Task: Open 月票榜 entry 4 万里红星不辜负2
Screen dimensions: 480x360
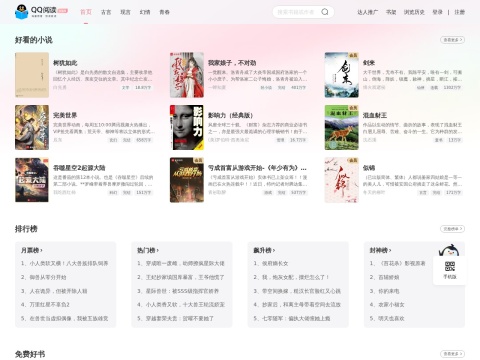Action: point(45,304)
